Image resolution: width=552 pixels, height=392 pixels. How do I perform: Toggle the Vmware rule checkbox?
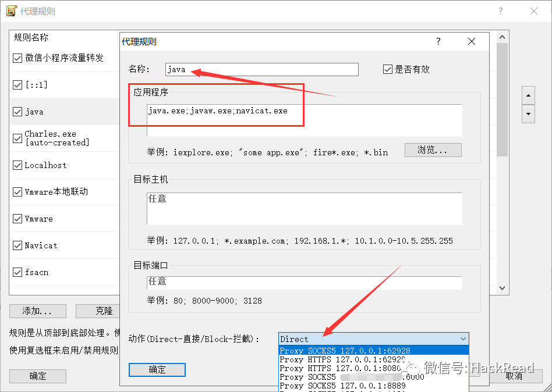tap(17, 219)
